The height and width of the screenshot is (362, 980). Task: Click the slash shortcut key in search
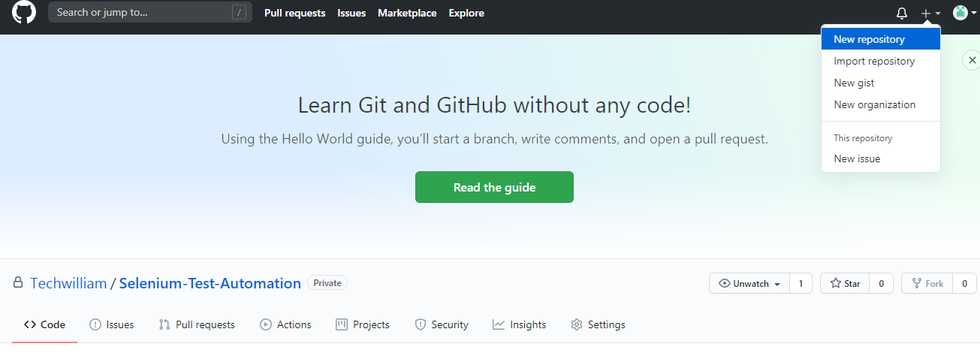239,12
